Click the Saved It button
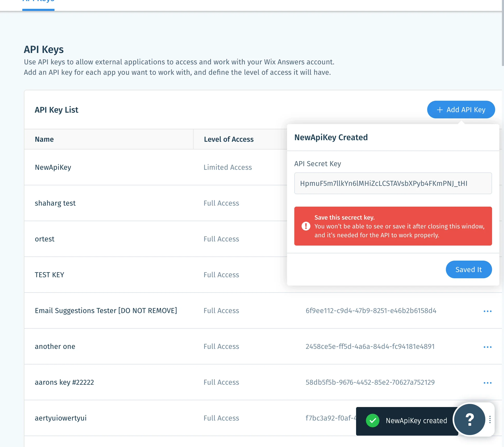The height and width of the screenshot is (447, 504). tap(469, 269)
